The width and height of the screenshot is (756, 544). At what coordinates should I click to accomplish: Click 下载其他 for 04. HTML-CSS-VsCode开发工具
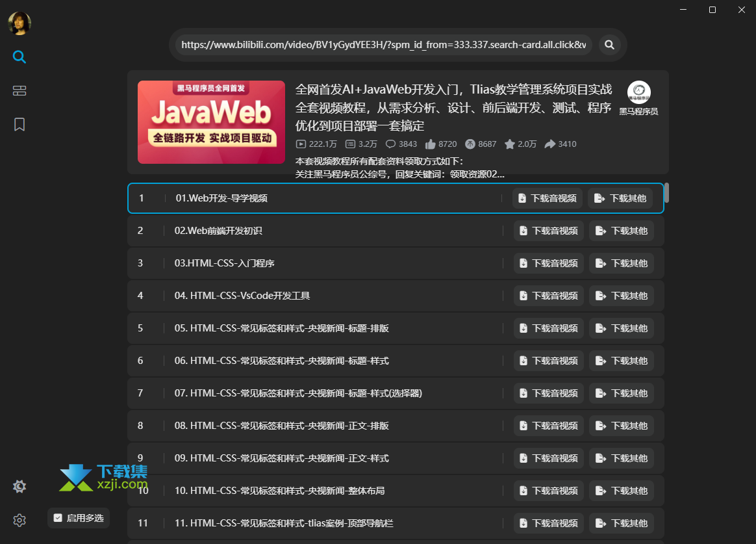[622, 296]
